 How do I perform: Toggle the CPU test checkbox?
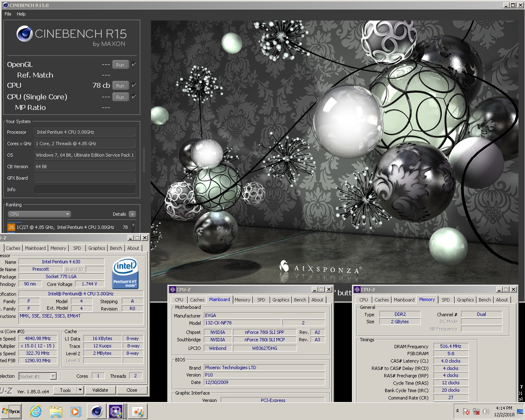[x=134, y=85]
